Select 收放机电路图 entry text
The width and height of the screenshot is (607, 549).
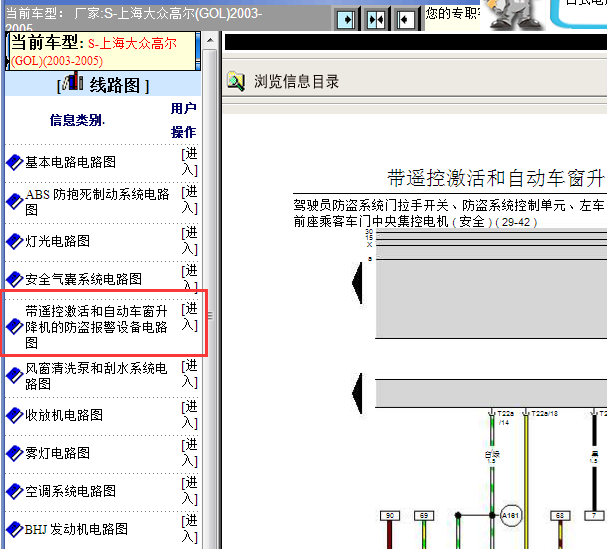pyautogui.click(x=64, y=415)
